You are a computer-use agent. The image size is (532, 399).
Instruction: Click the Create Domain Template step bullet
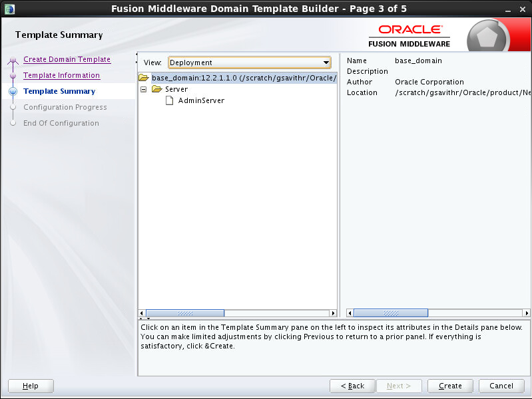pos(13,60)
